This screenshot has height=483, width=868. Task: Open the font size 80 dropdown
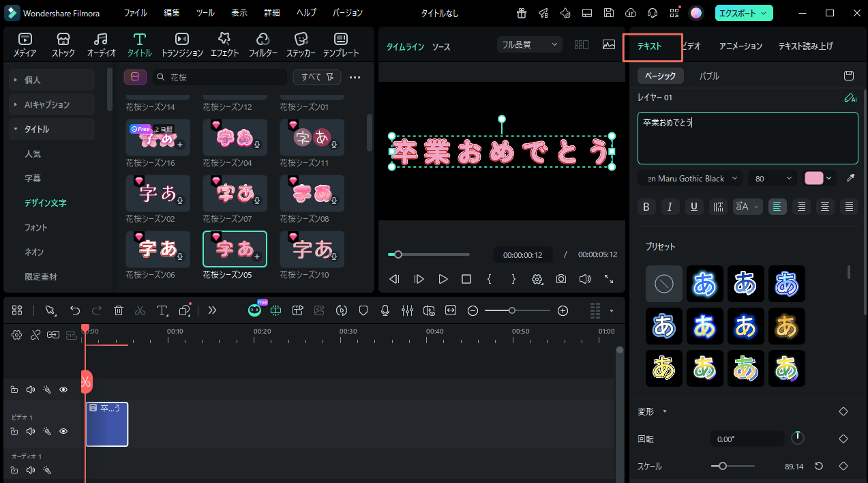tap(773, 178)
